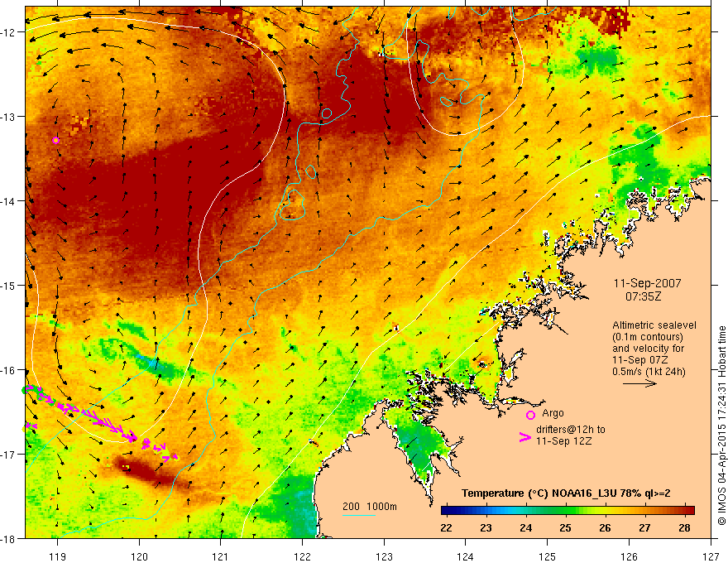The width and height of the screenshot is (728, 563).
Task: Click the longitude axis label '122'
Action: click(303, 556)
